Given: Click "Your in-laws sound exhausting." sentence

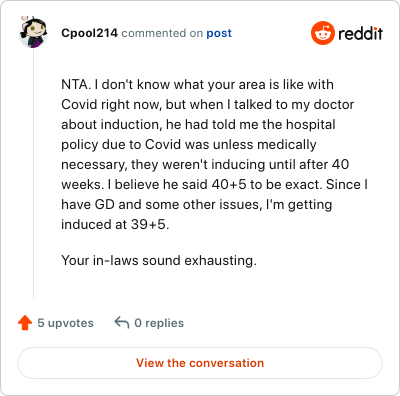Looking at the screenshot, I should (159, 260).
